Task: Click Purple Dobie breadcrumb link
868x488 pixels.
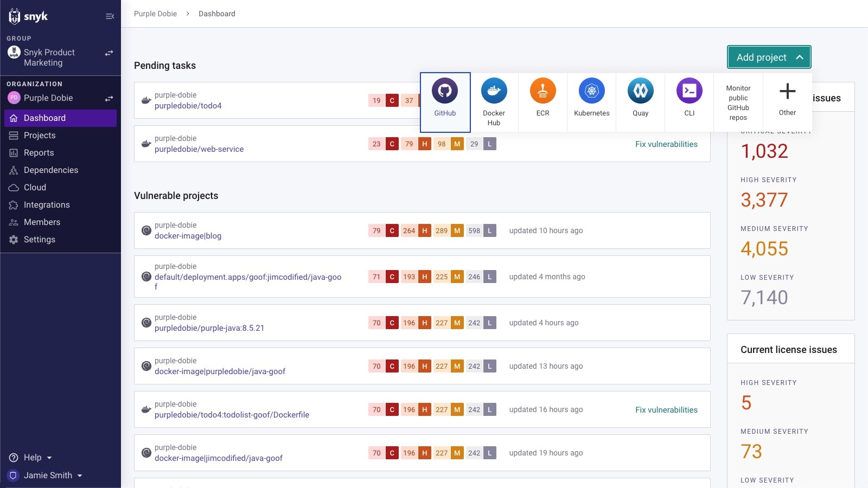Action: click(x=155, y=14)
